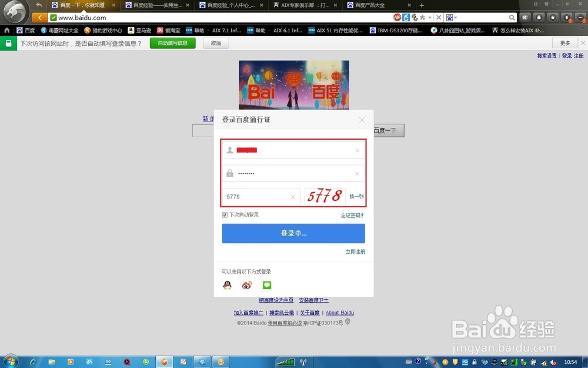Open the downloads toolbar button
588x368 pixels.
567,17
